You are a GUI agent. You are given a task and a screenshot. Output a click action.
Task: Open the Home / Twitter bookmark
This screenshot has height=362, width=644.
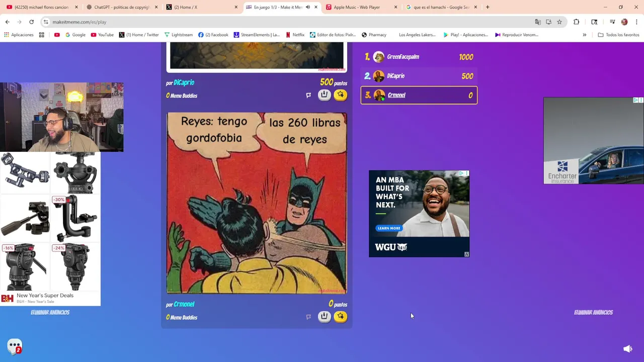(x=139, y=35)
